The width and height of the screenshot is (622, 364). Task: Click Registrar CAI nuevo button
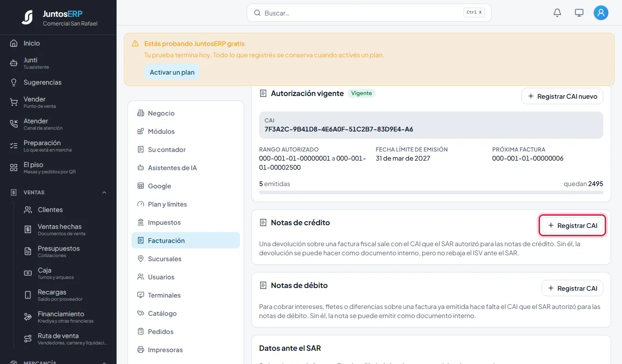tap(562, 96)
